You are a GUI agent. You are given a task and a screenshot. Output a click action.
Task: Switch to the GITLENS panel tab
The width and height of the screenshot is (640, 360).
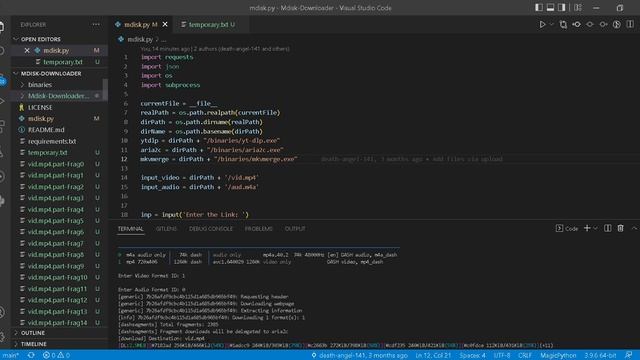[167, 229]
